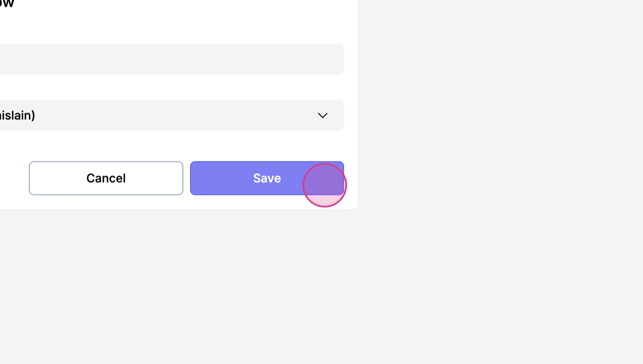The image size is (643, 364).
Task: Click the Cancel button
Action: [x=106, y=178]
